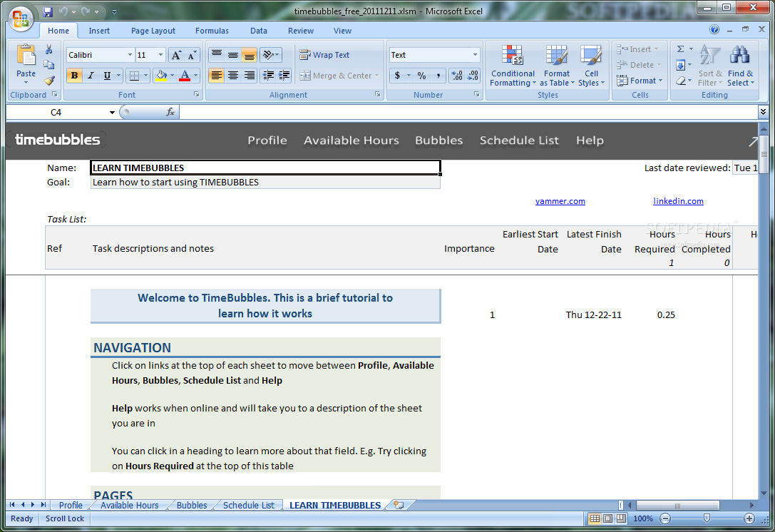Apply red font color
Image resolution: width=775 pixels, height=532 pixels.
point(185,76)
